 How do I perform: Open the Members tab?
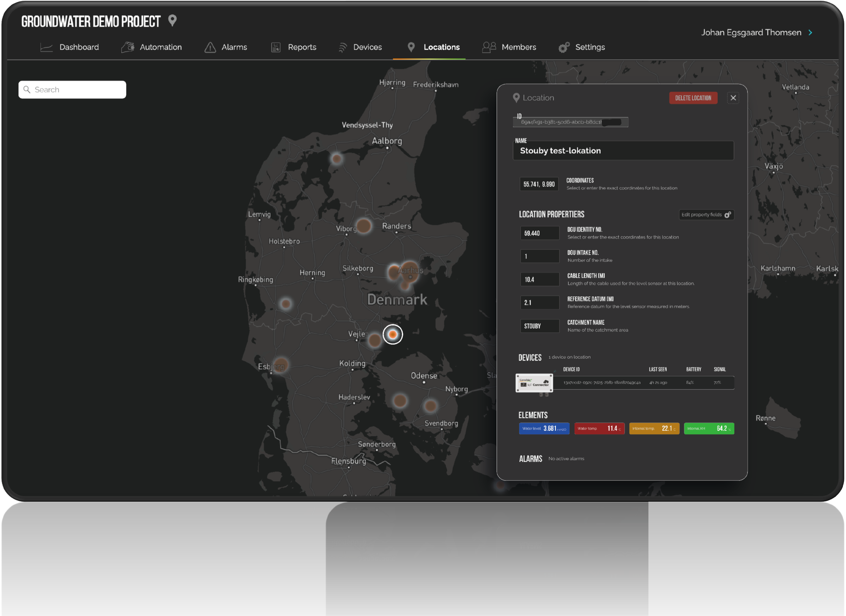click(509, 47)
